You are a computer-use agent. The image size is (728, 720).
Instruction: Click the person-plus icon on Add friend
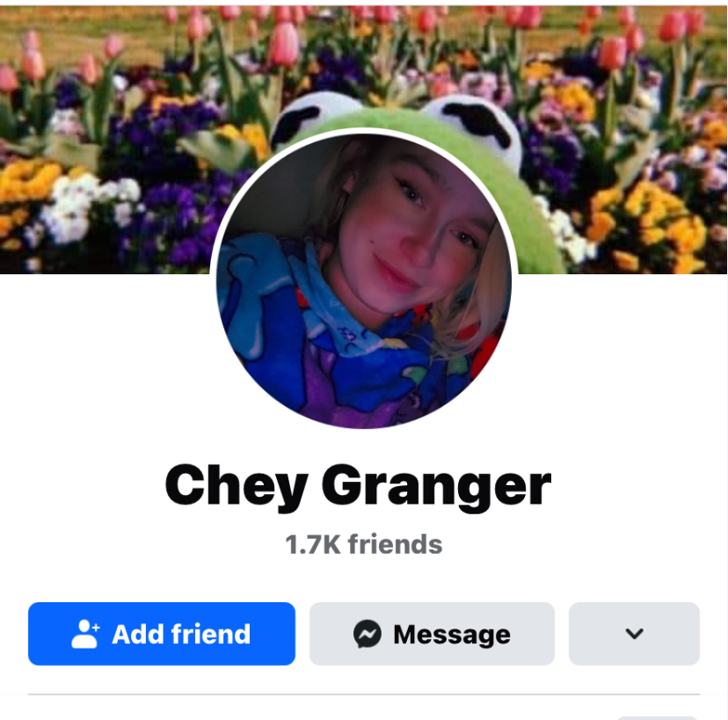[86, 634]
